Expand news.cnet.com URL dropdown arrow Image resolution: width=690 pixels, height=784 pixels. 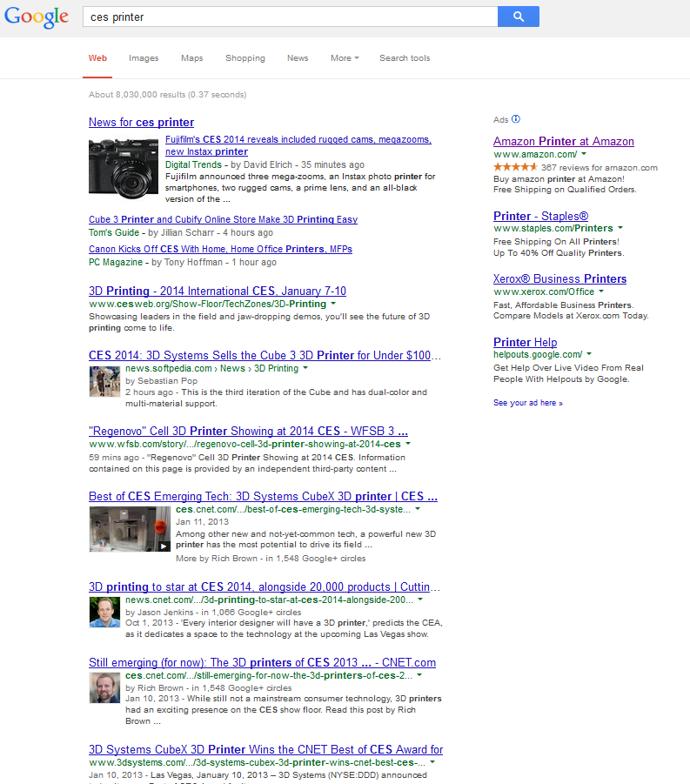tap(420, 599)
